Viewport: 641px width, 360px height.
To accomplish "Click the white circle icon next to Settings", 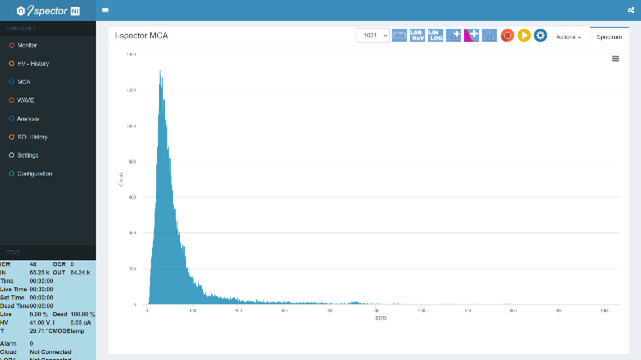I will 11,155.
